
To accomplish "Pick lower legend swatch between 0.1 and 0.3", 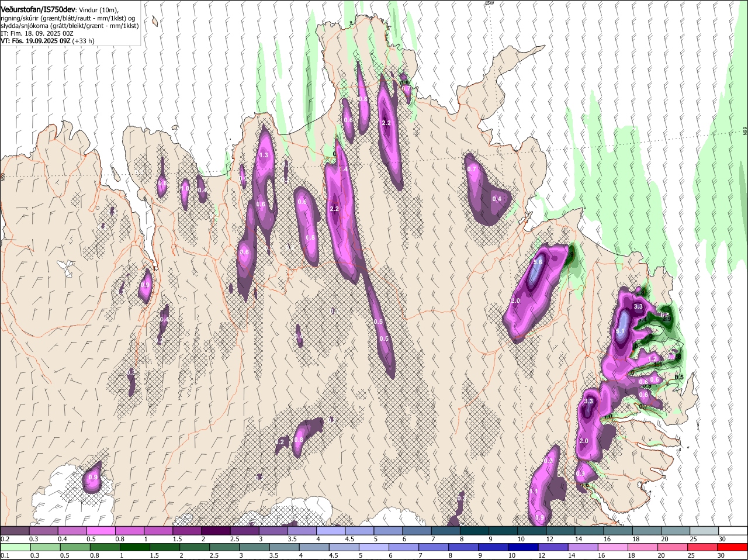I will [x=14, y=547].
